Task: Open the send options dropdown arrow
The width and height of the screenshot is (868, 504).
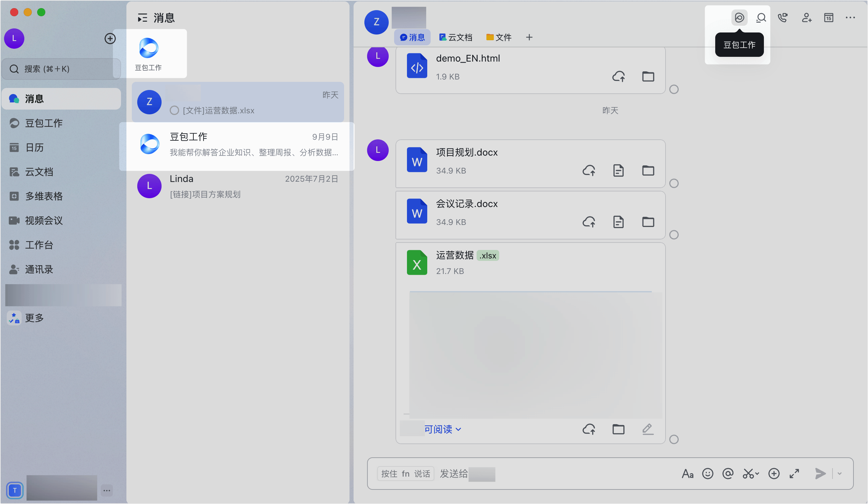Action: coord(839,474)
